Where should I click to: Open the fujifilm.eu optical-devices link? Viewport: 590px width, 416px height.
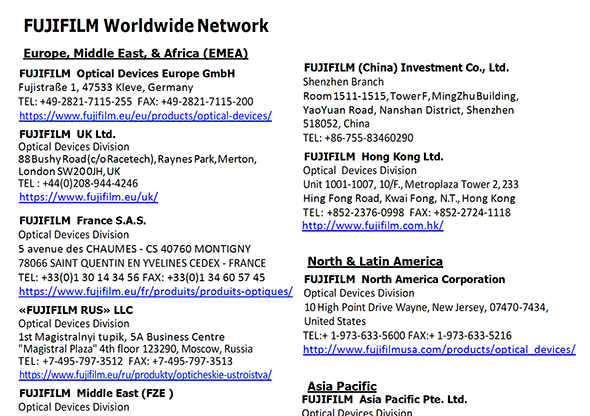click(x=145, y=115)
